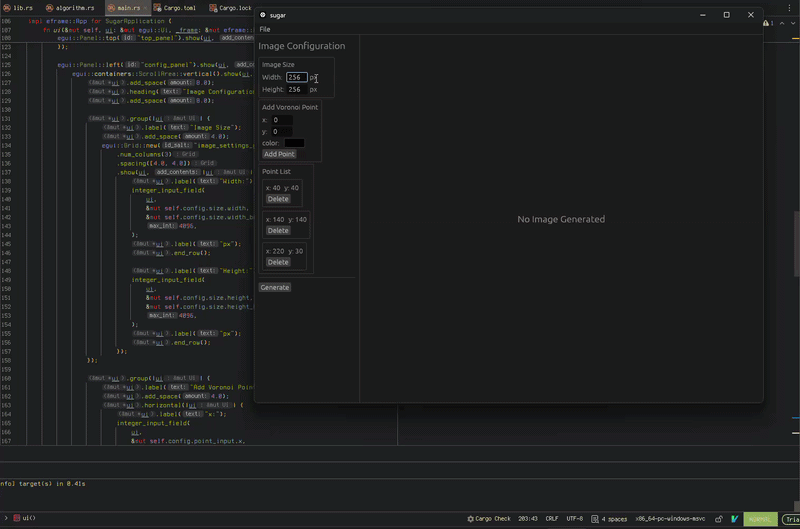The image size is (800, 529).
Task: Change the CRLF line separator setting
Action: (552, 519)
